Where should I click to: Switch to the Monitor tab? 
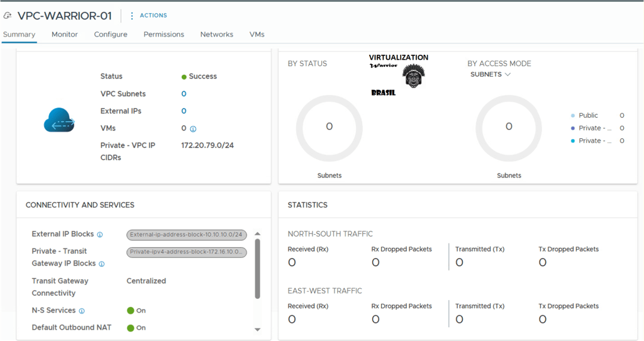pyautogui.click(x=65, y=35)
